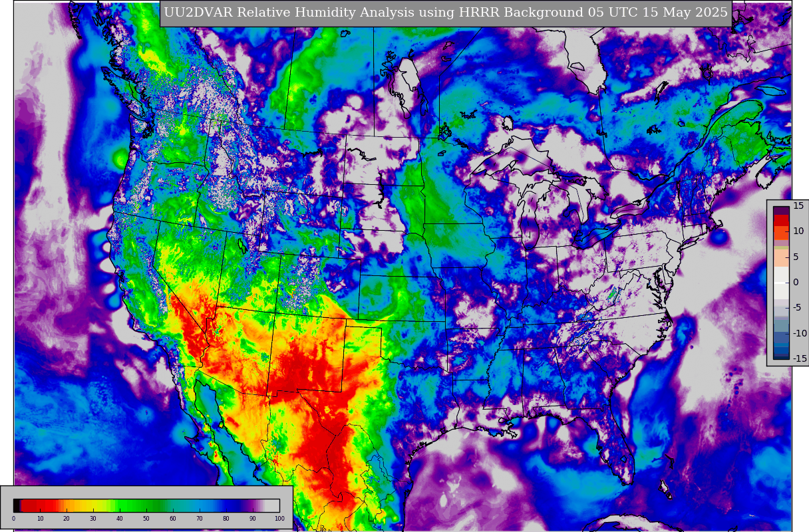Screen dimensions: 809x532
Task: Click the '40' tick label on bottom humidity colorbar
Action: click(x=120, y=519)
